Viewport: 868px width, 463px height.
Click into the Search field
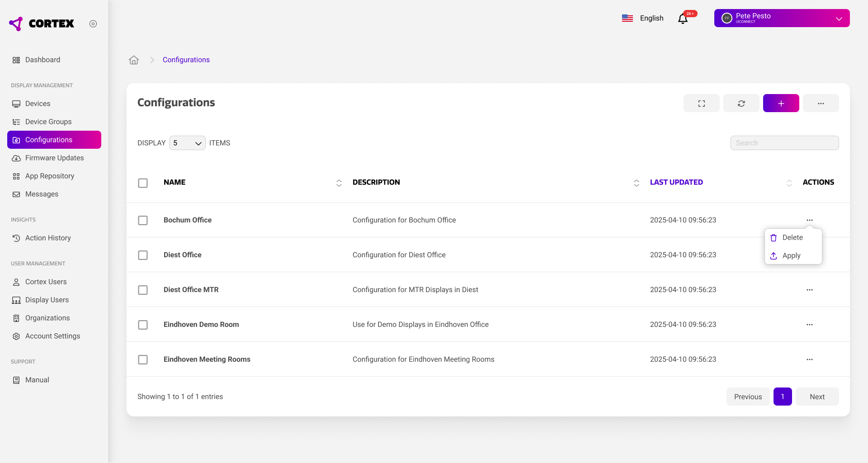tap(784, 143)
